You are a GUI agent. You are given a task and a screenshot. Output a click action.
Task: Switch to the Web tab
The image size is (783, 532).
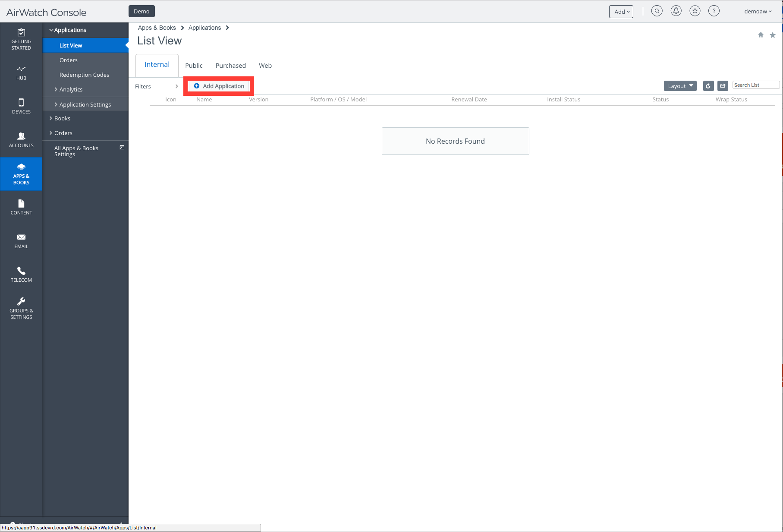[265, 66]
